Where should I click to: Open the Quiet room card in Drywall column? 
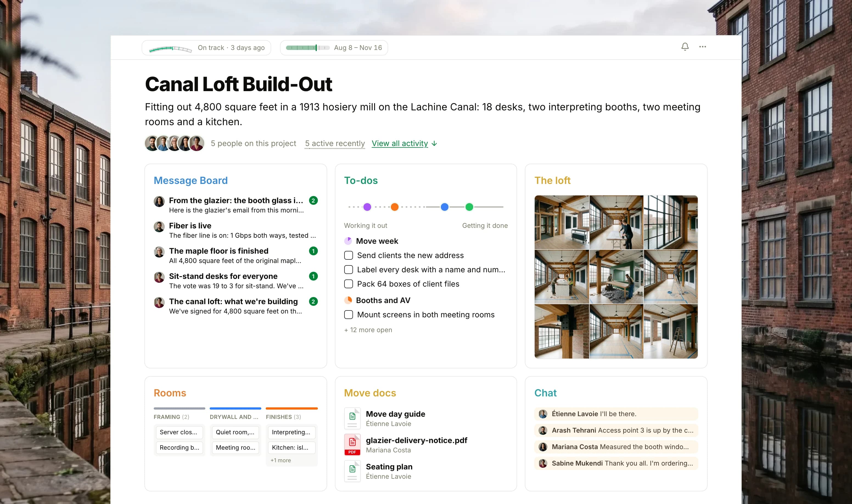coord(235,432)
